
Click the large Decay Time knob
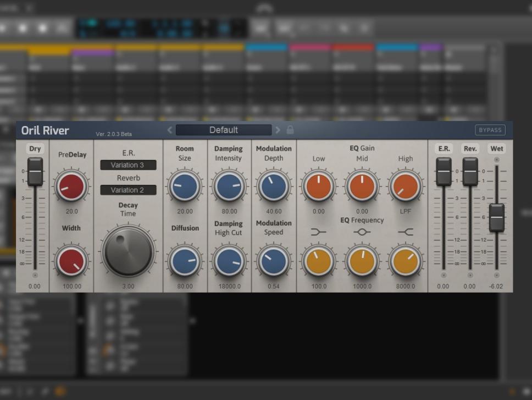click(128, 252)
